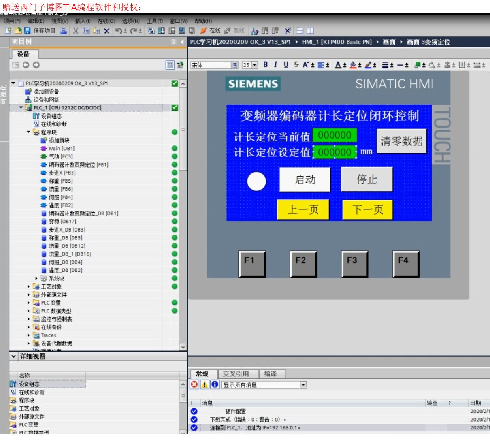Click green checkbox on the project root row

[175, 83]
